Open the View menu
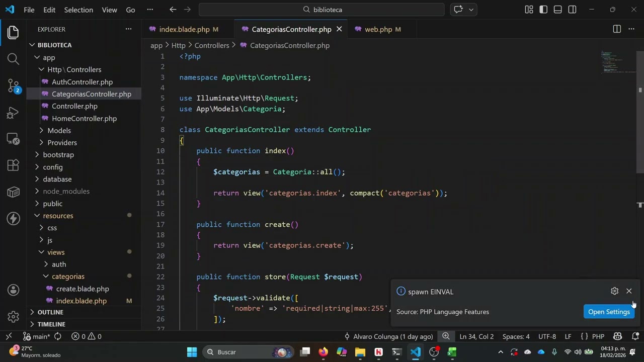This screenshot has width=644, height=362. (109, 10)
